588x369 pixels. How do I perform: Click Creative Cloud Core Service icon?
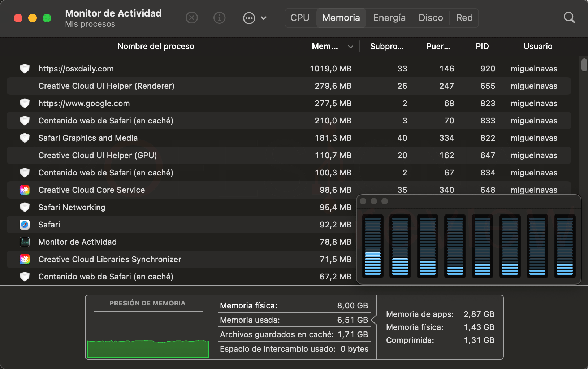tap(25, 190)
